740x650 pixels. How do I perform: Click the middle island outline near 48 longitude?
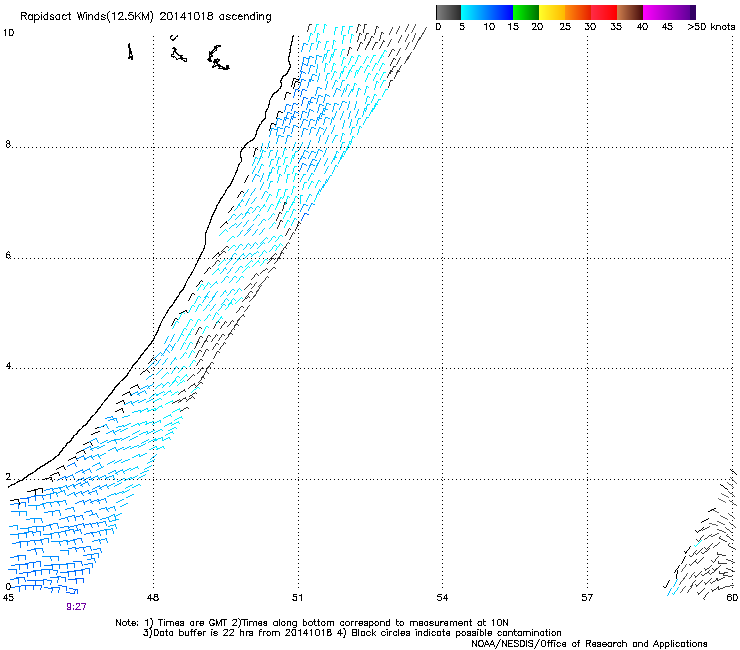[x=178, y=54]
